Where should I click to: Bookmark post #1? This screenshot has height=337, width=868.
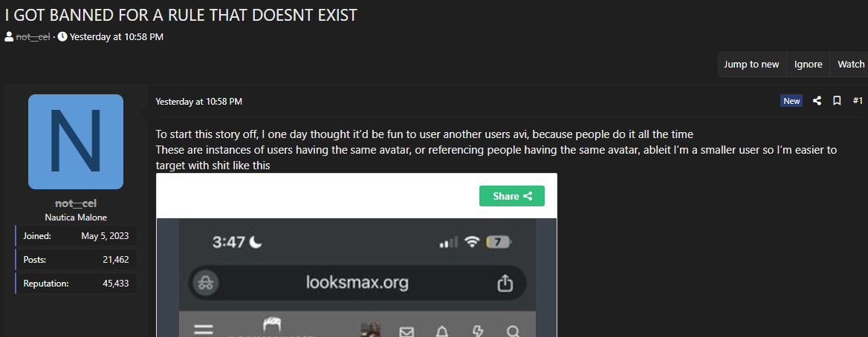837,101
